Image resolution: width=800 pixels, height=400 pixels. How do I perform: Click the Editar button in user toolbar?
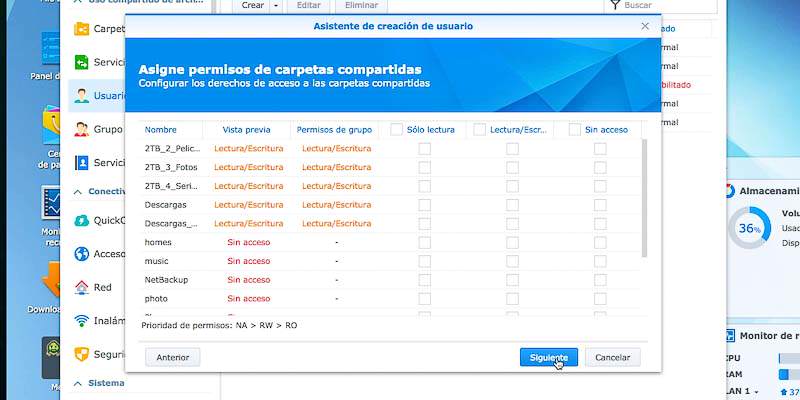tap(309, 6)
